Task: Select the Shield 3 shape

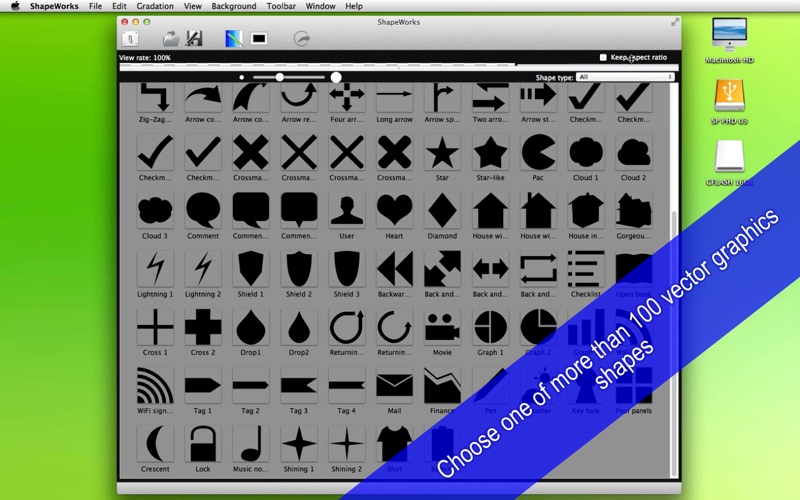Action: [x=346, y=269]
